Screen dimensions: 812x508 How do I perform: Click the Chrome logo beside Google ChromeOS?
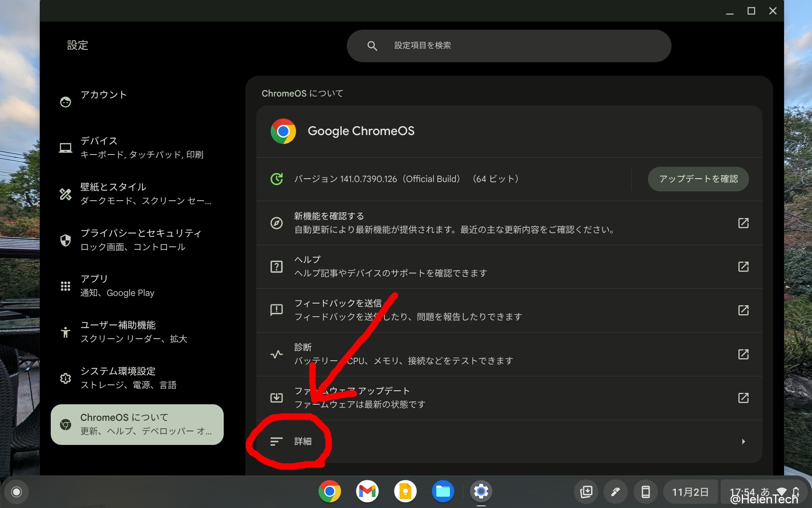point(283,131)
